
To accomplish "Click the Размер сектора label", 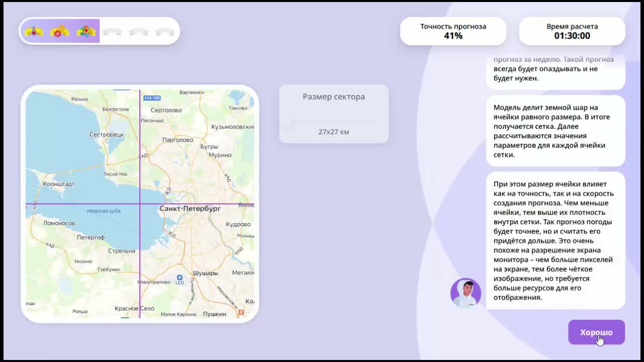I will pyautogui.click(x=334, y=97).
